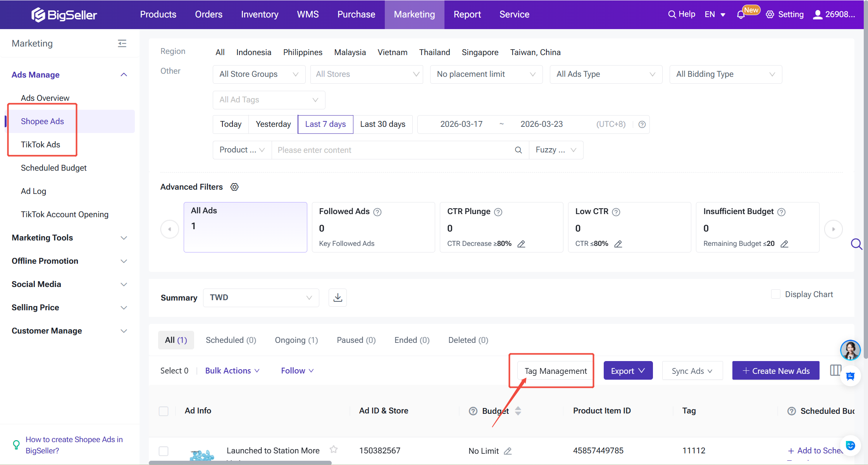Click the Advanced Filters gear icon
The width and height of the screenshot is (868, 465).
point(234,187)
